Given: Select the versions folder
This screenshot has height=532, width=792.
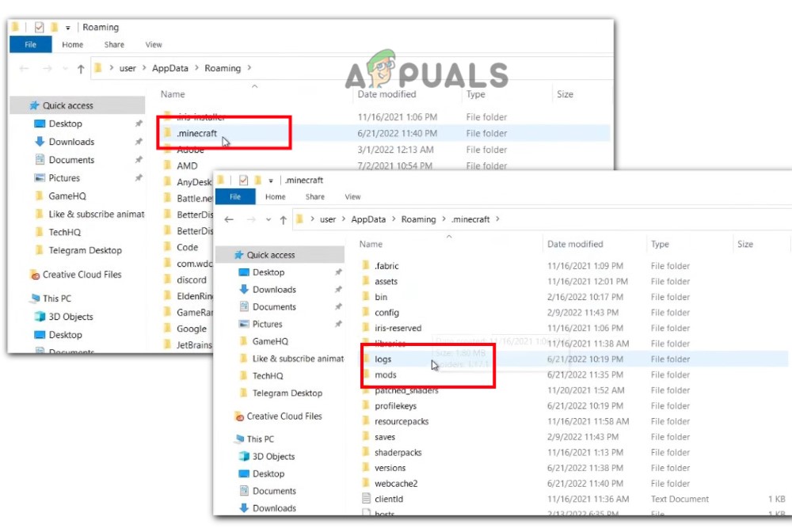Looking at the screenshot, I should (390, 468).
